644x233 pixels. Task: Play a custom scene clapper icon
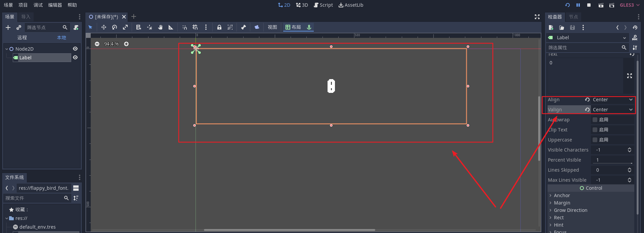pyautogui.click(x=612, y=5)
